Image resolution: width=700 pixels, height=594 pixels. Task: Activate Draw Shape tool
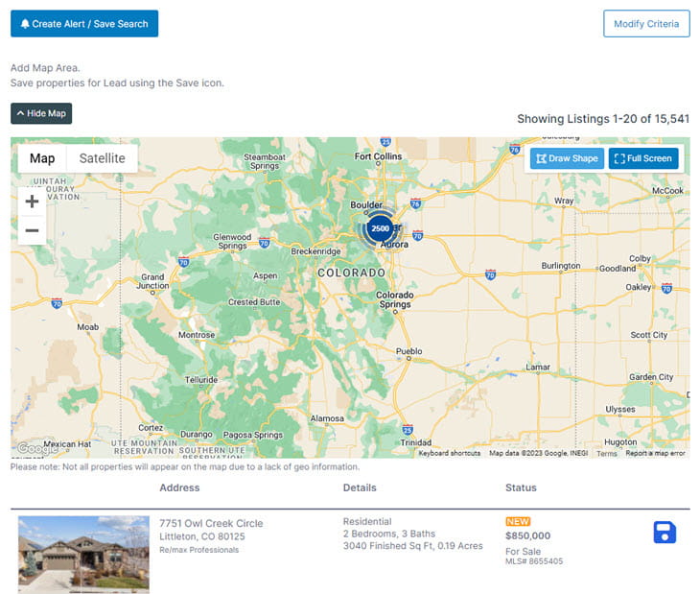coord(567,158)
